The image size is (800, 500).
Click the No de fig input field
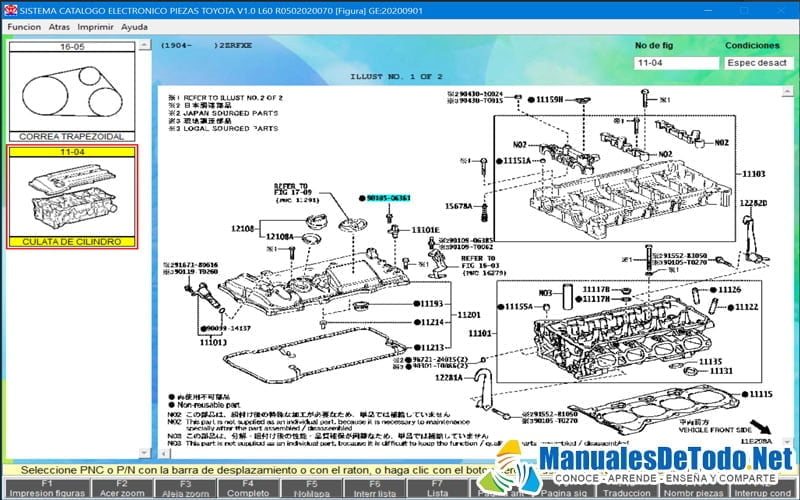(x=676, y=63)
